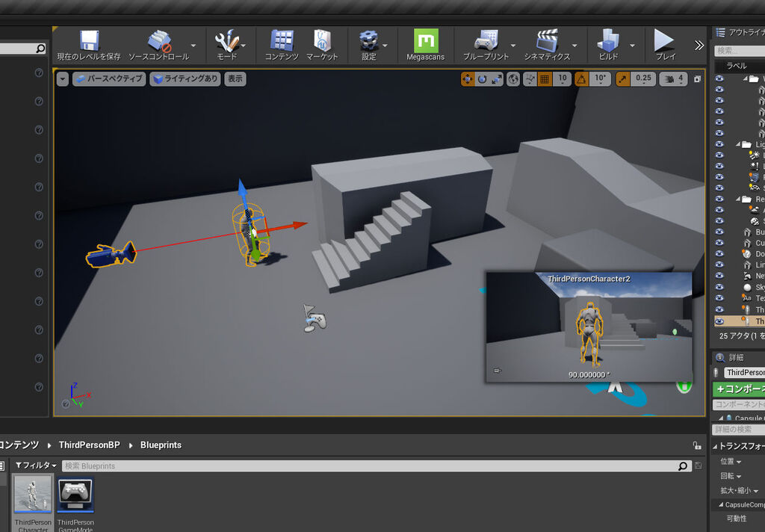Toggle grid snapping on or off
765x532 pixels.
pyautogui.click(x=545, y=79)
